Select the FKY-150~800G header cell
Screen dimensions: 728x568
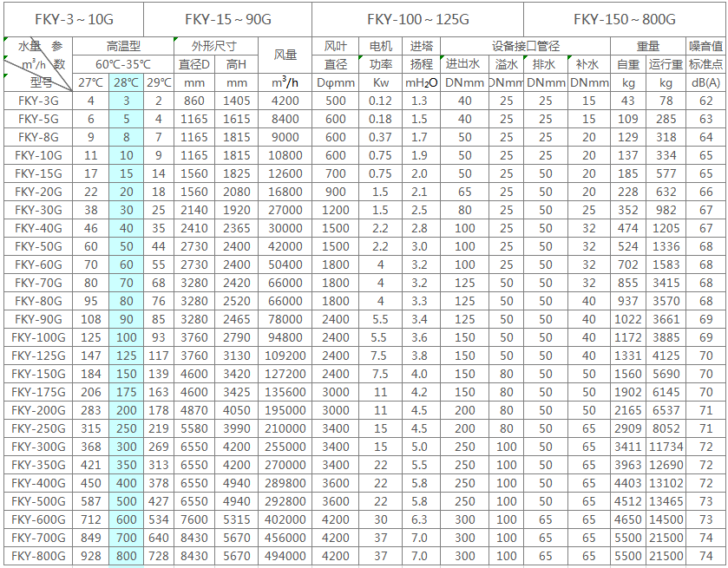click(625, 19)
